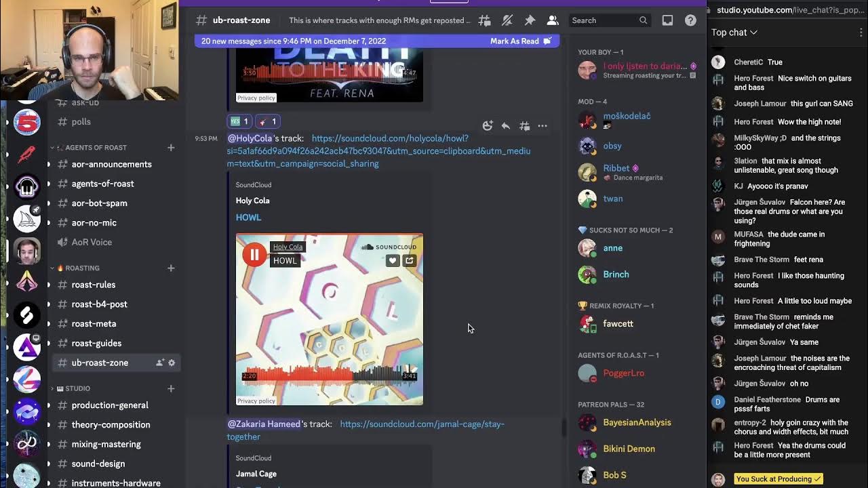Click @HolyCola mention
Image resolution: width=868 pixels, height=488 pixels.
click(x=250, y=138)
